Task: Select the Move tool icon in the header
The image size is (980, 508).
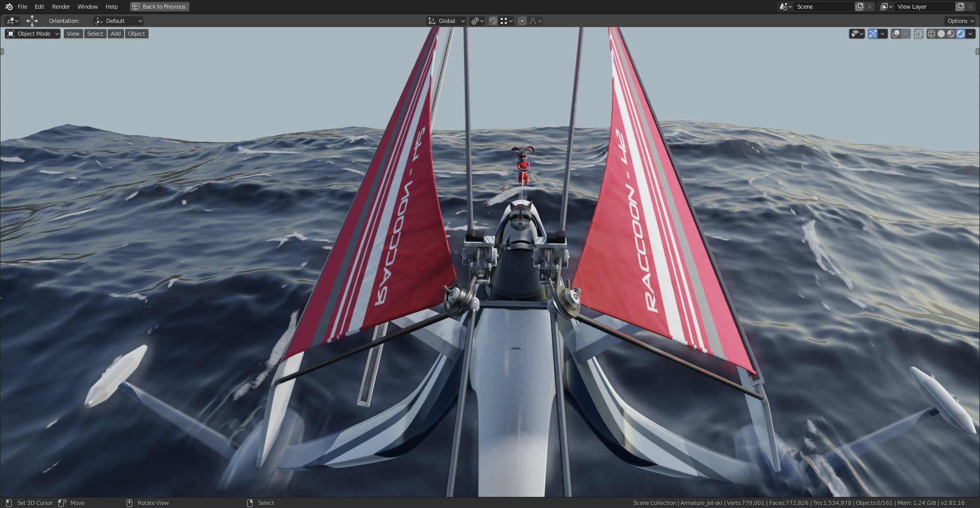Action: [32, 21]
